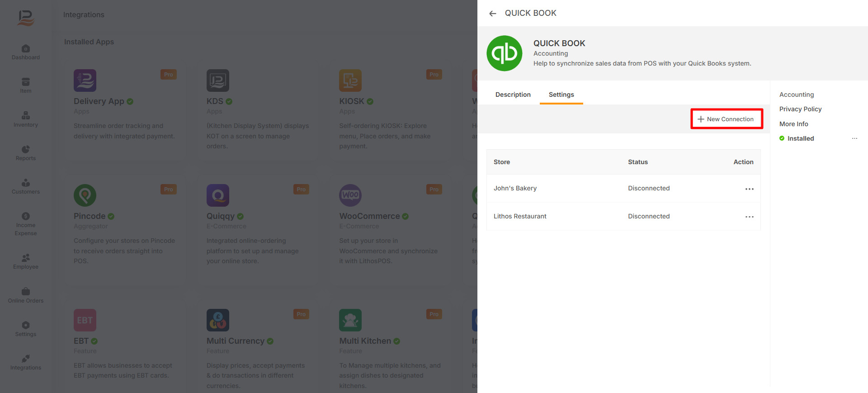Click the back arrow beside QUICK BOOK title
This screenshot has height=393, width=868.
pos(493,14)
